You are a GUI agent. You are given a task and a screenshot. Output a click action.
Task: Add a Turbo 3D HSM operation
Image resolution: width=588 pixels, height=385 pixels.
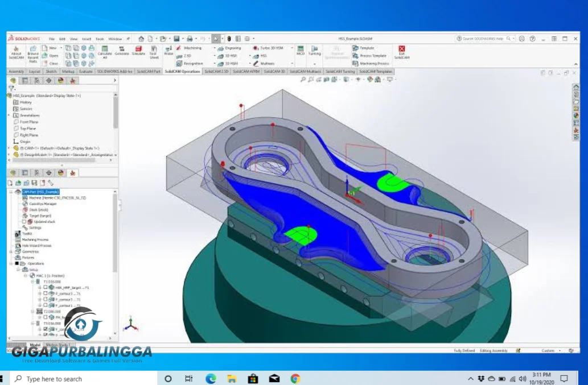click(x=268, y=48)
